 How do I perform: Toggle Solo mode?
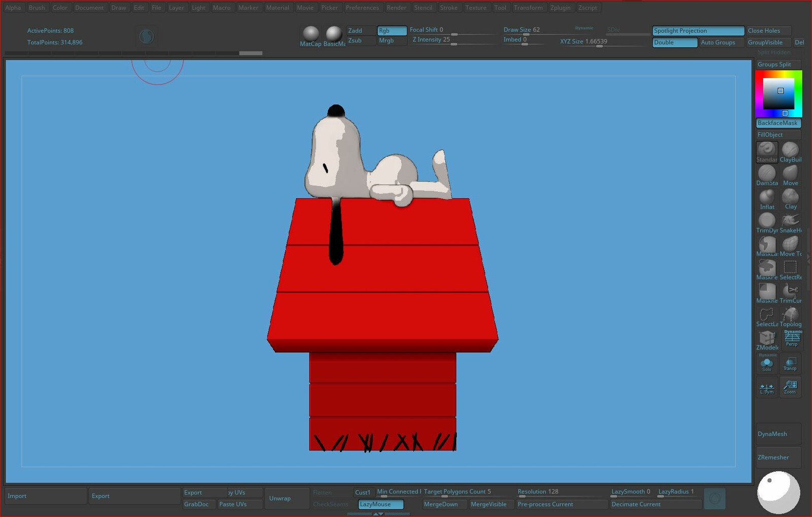point(767,364)
